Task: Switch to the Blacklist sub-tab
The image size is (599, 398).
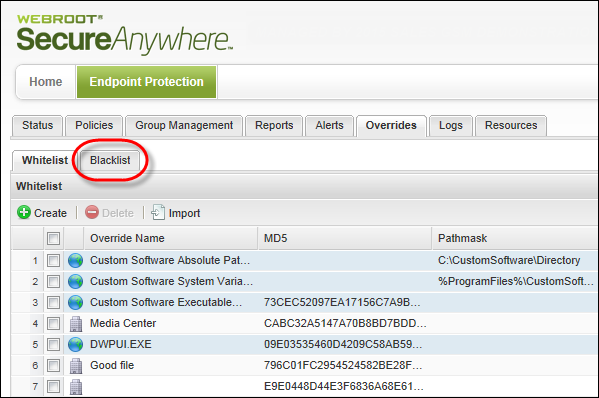Action: tap(110, 160)
